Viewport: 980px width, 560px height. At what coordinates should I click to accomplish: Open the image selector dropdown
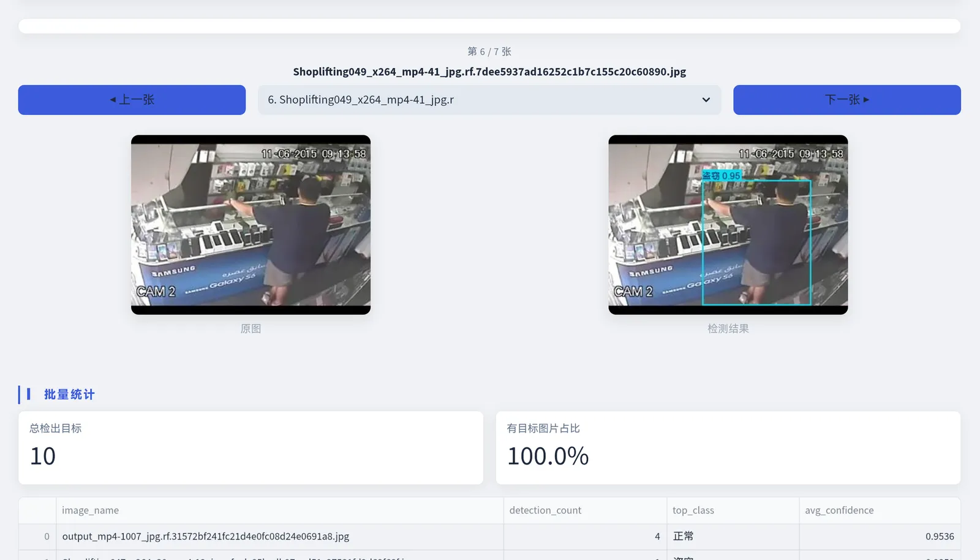pyautogui.click(x=489, y=100)
